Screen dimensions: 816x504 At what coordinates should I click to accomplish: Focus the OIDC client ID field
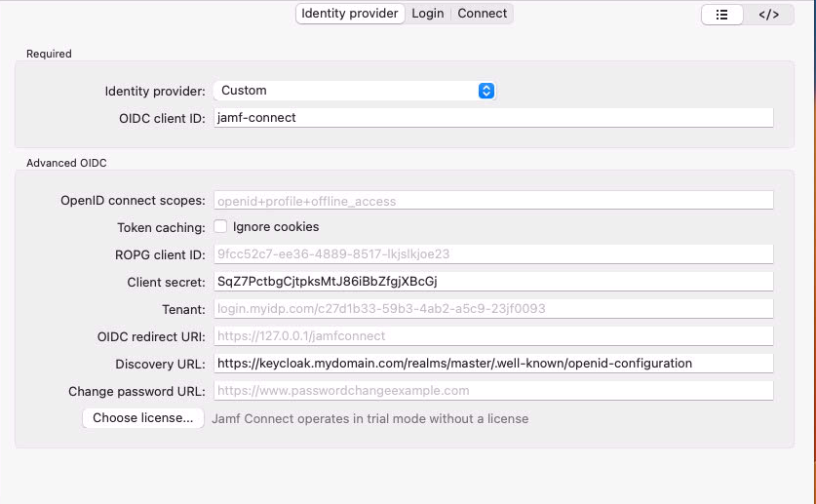pos(493,118)
